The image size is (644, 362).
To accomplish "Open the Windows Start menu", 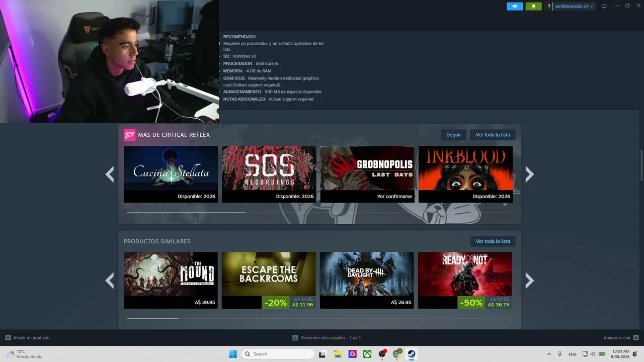I will (233, 354).
